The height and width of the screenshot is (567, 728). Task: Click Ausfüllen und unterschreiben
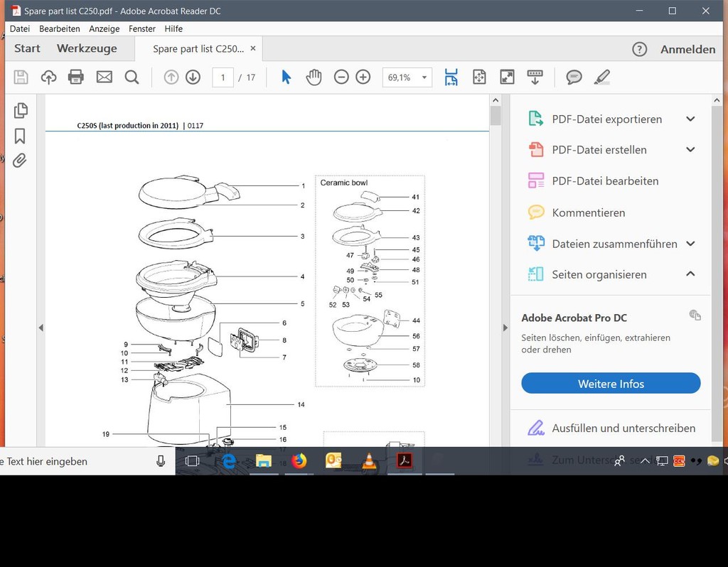coord(623,428)
